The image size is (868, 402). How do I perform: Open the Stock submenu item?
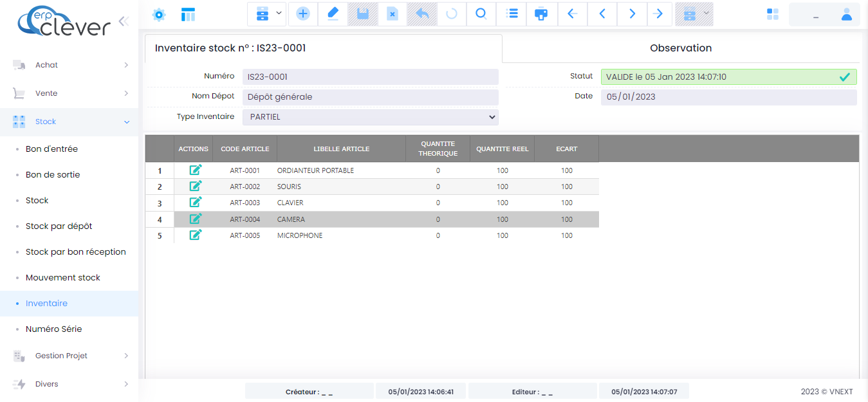(37, 200)
